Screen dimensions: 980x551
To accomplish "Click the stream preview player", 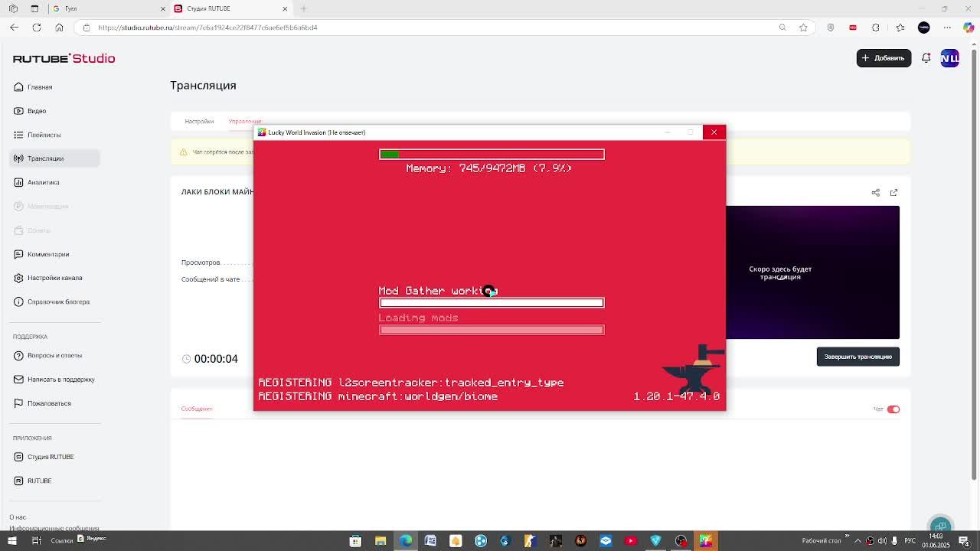I will point(812,272).
